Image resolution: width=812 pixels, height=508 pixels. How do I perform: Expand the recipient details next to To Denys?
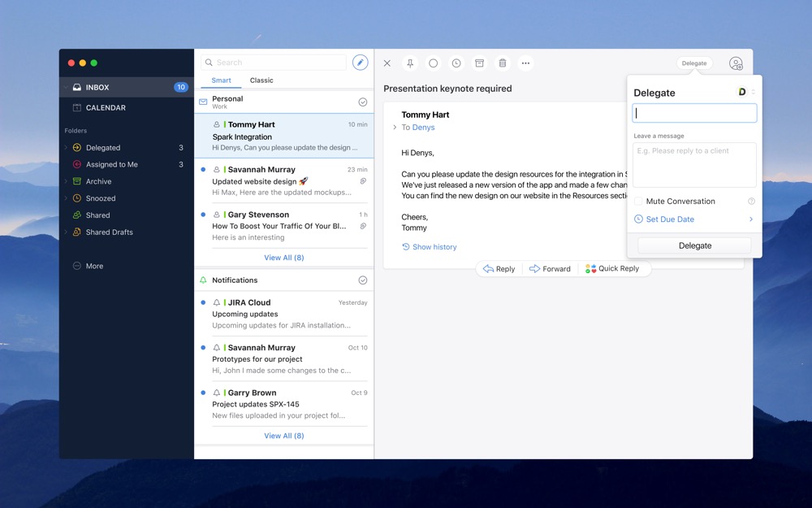[395, 128]
